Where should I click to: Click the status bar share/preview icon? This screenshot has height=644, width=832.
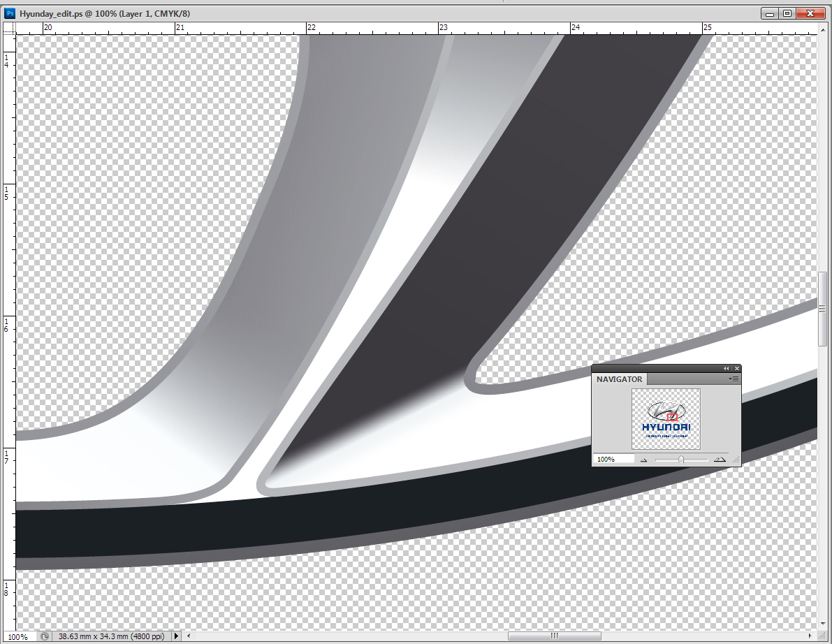point(45,636)
